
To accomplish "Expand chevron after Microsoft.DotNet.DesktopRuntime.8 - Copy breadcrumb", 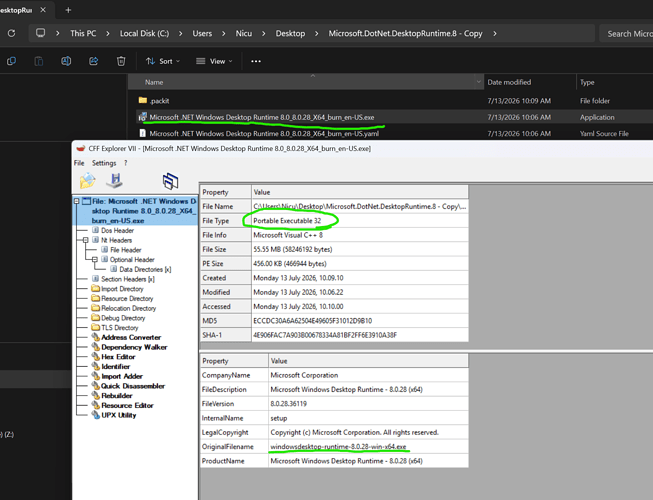I will pos(495,33).
